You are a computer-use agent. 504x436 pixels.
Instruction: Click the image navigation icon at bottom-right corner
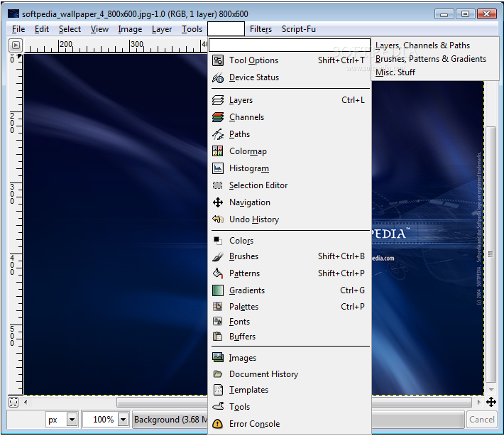(491, 402)
